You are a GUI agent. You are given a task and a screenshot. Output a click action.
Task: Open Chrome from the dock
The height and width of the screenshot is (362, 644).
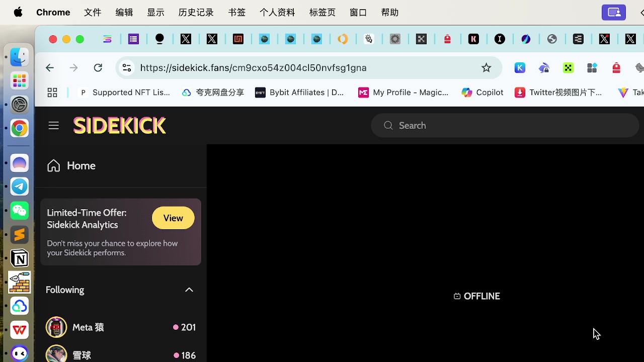point(20,129)
